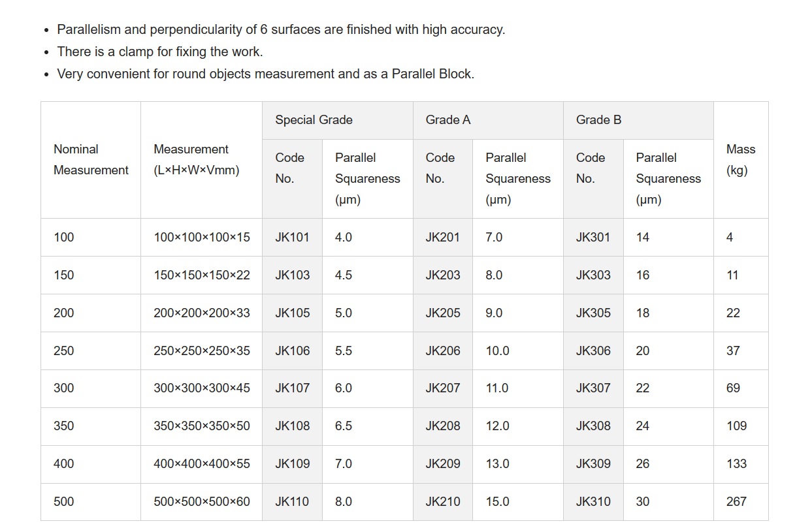Viewport: 812px width, 532px height.
Task: Click the Grade B header cell
Action: click(x=638, y=120)
